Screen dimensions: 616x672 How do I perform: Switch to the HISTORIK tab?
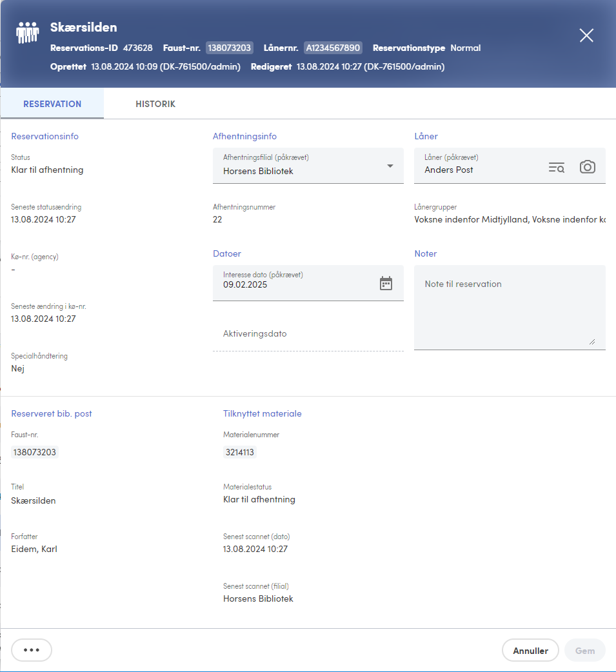pos(155,104)
